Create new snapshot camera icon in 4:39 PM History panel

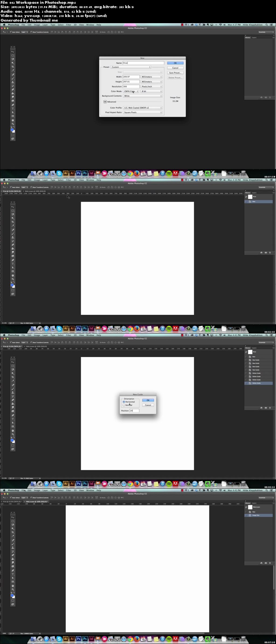pyautogui.click(x=266, y=253)
